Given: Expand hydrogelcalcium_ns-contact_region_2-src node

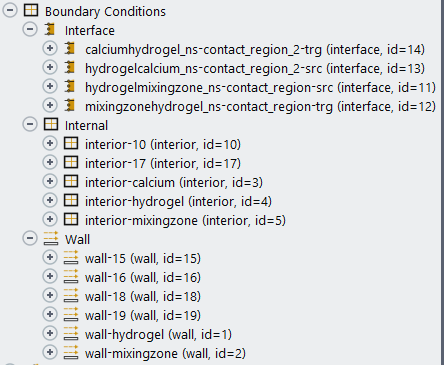Looking at the screenshot, I should (50, 67).
